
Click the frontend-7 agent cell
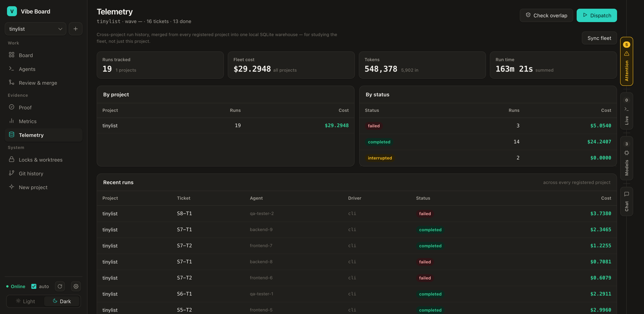click(261, 246)
